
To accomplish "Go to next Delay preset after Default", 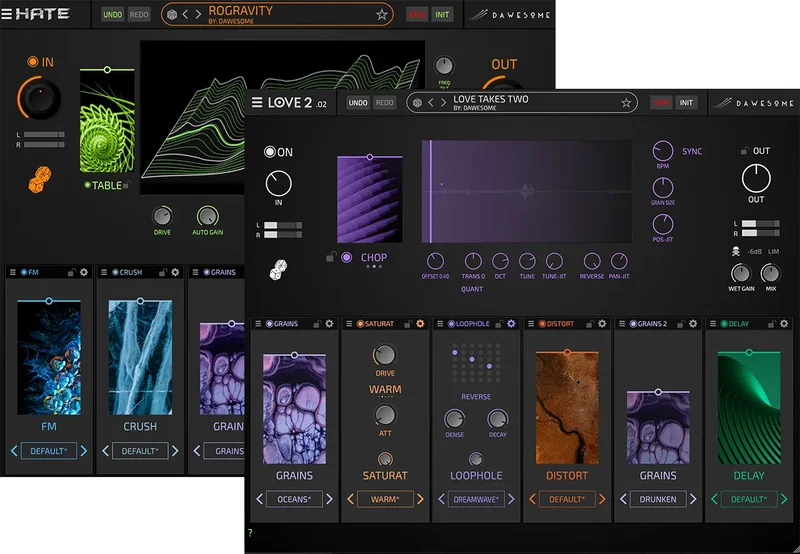I will coord(784,499).
